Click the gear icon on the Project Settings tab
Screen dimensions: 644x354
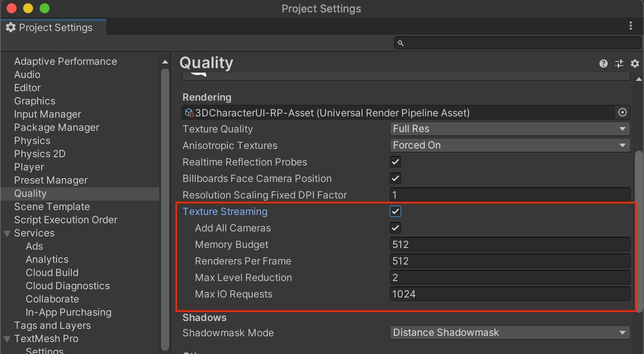(11, 27)
